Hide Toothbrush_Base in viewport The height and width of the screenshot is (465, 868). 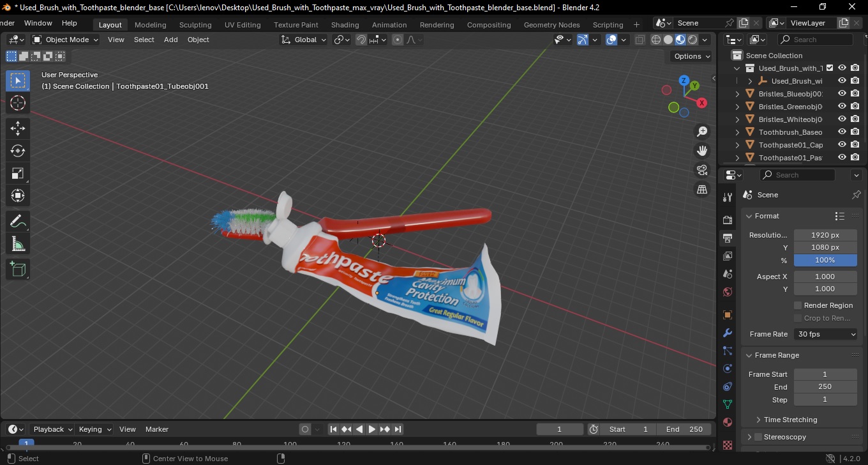pyautogui.click(x=842, y=132)
